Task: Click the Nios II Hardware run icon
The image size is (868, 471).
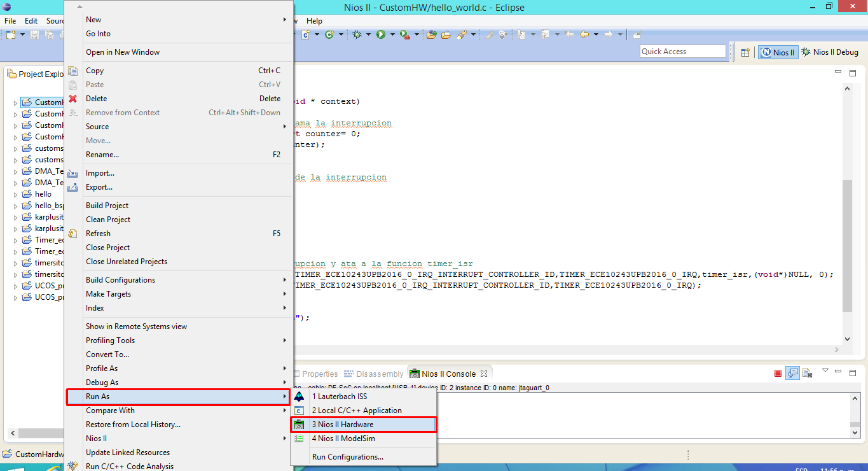Action: [299, 425]
